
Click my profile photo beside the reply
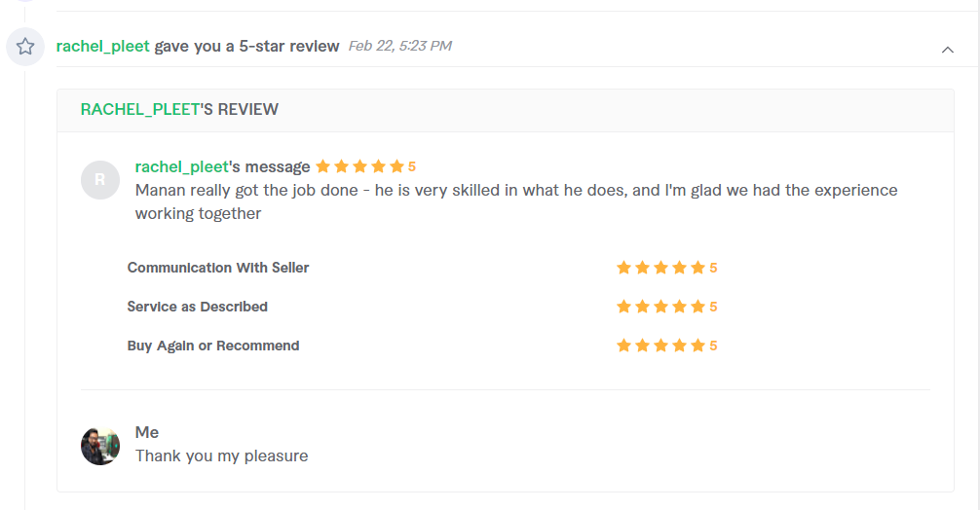click(100, 446)
